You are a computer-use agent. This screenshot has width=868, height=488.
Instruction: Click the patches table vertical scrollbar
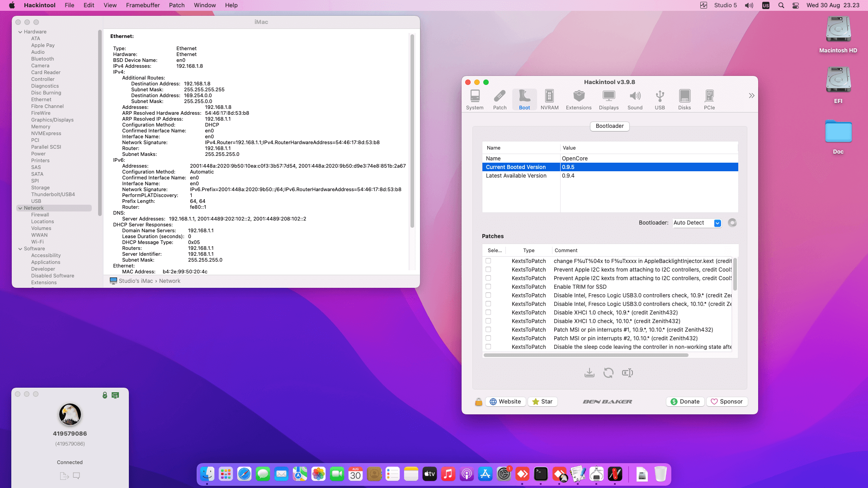point(735,274)
